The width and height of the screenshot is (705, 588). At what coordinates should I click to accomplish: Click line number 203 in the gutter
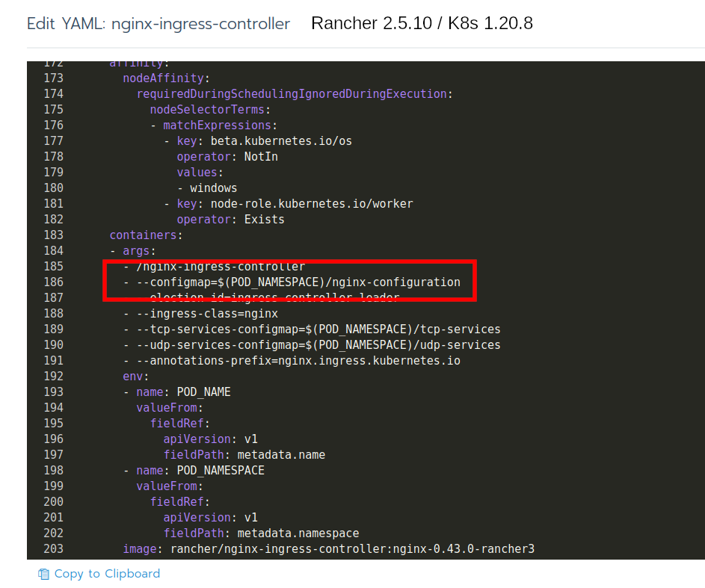click(54, 549)
